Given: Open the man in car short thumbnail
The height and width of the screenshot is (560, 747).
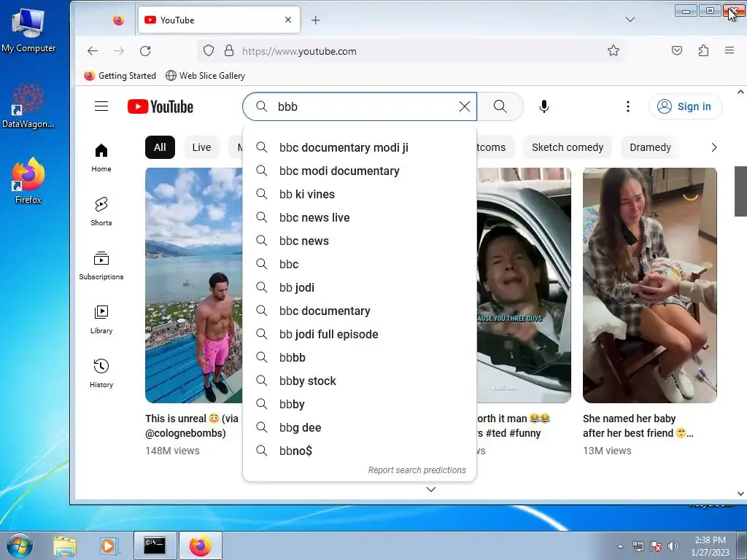Looking at the screenshot, I should (x=524, y=285).
